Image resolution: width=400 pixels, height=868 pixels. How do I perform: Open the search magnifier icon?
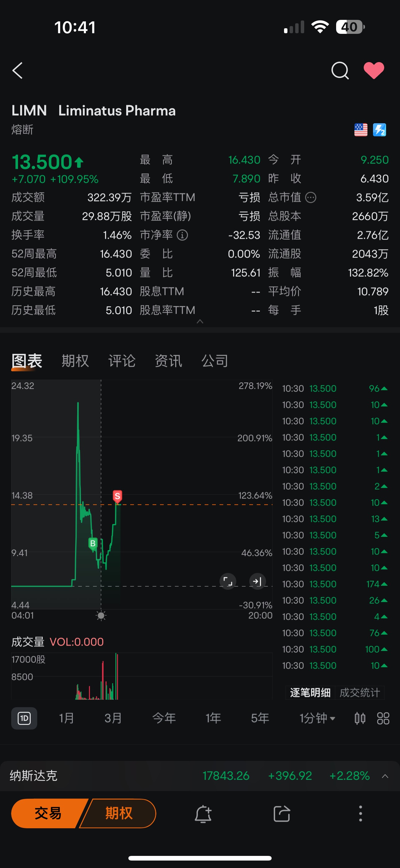pyautogui.click(x=340, y=70)
